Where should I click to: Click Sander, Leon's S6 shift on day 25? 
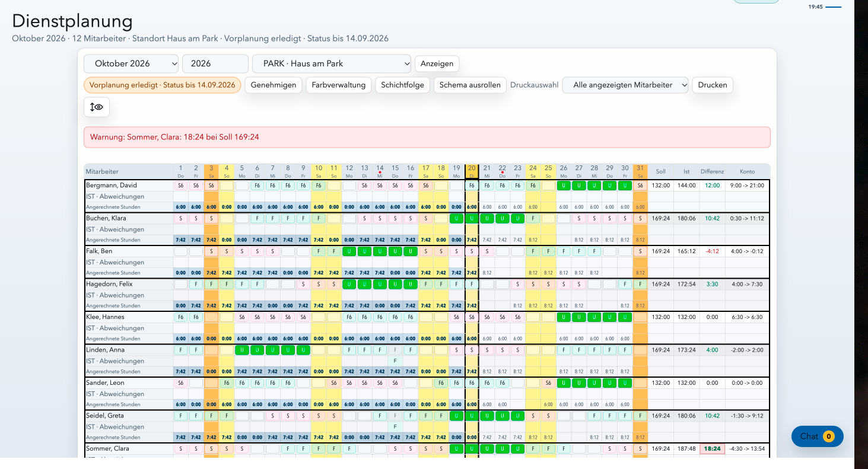pos(548,383)
